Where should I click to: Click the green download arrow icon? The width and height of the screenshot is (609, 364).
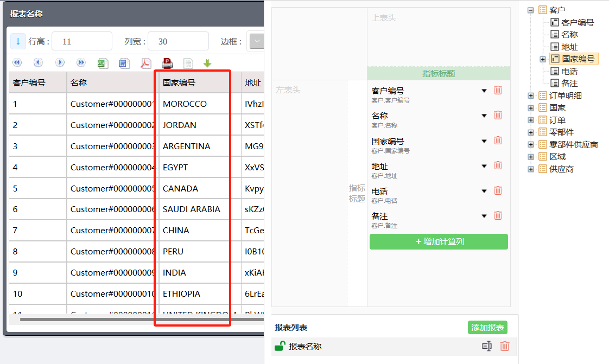coord(207,63)
